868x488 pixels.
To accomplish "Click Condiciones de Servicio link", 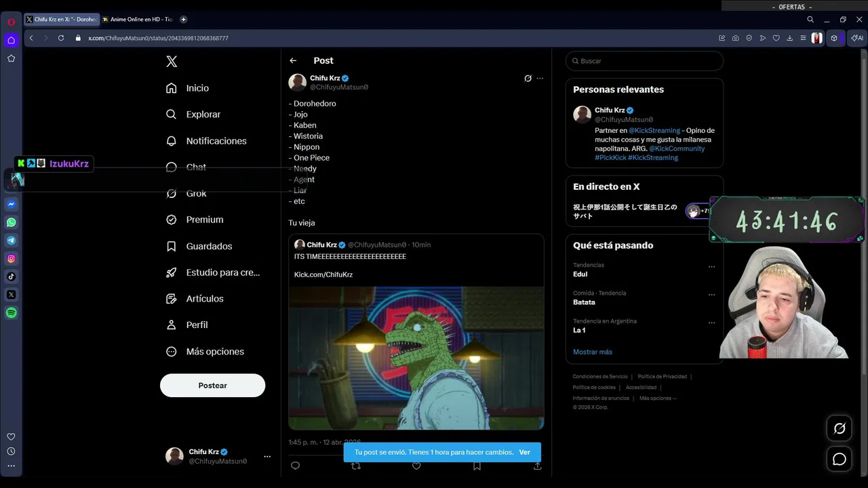I will pyautogui.click(x=600, y=377).
